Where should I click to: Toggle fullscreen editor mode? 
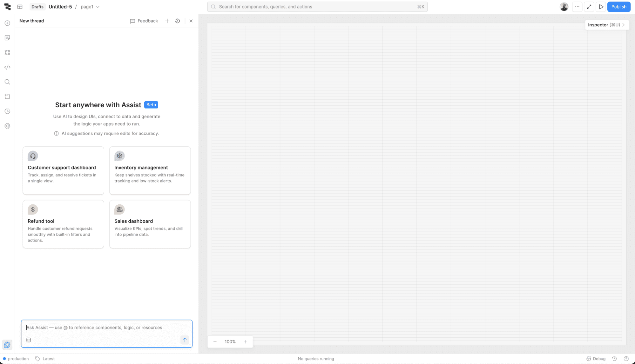(589, 6)
